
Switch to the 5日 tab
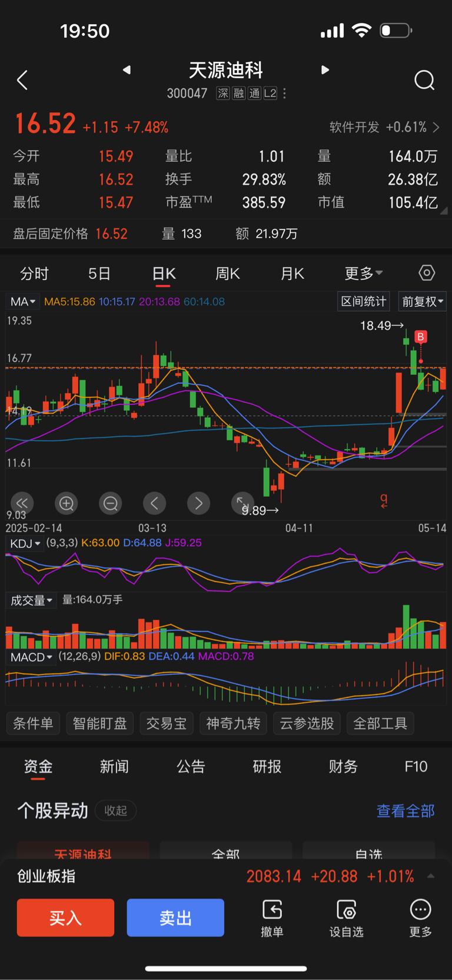coord(99,273)
